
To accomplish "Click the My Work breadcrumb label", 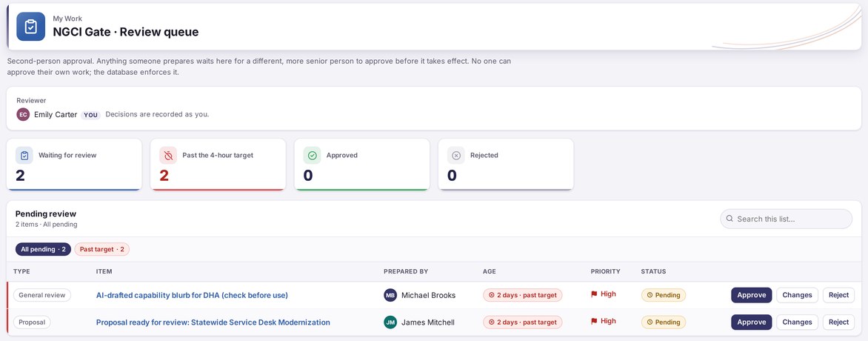I will click(x=67, y=19).
